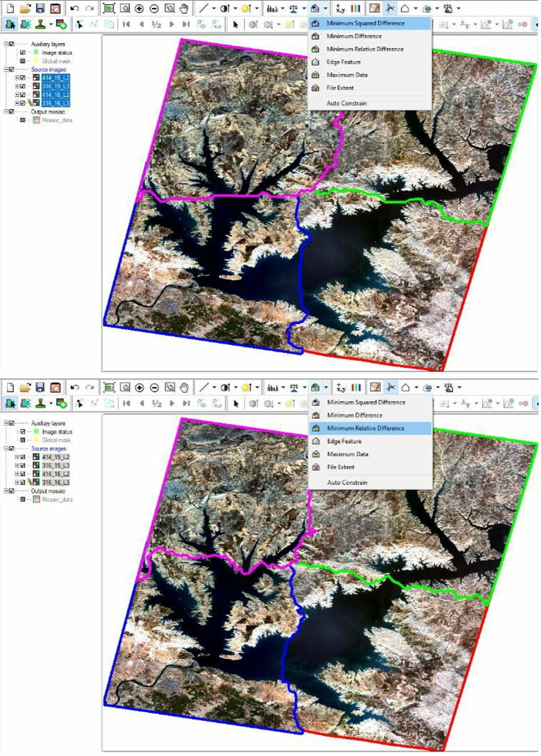Toggle Global mask checkbox in upper tree
The height and width of the screenshot is (756, 541).
click(23, 61)
